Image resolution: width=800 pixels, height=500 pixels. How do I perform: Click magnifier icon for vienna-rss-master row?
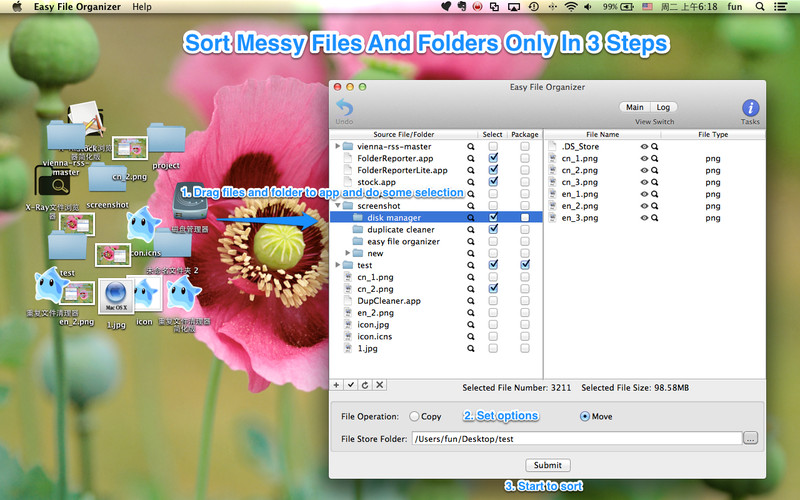tap(471, 146)
